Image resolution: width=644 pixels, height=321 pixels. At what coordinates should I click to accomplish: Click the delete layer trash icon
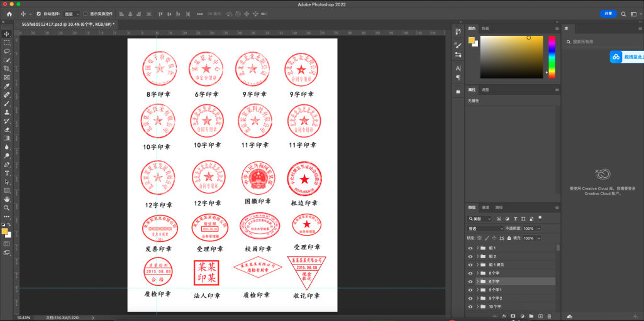point(550,316)
